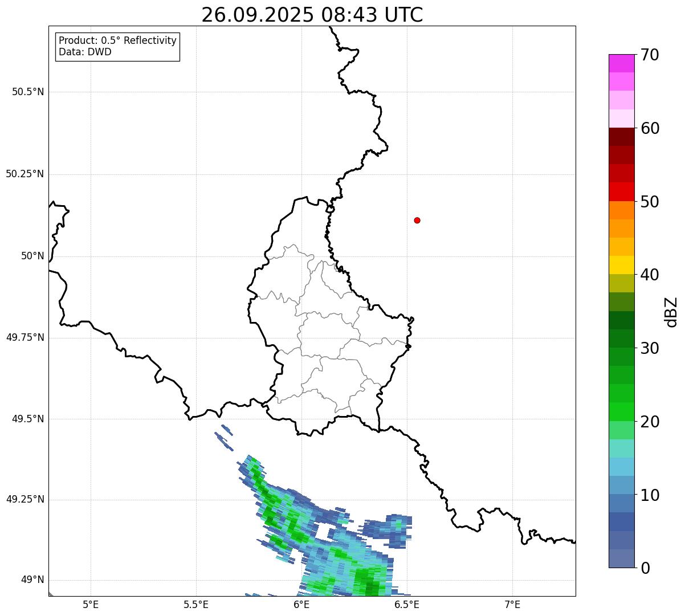The image size is (685, 616).
Task: Click the colorbar 0 tick label
Action: (x=645, y=568)
